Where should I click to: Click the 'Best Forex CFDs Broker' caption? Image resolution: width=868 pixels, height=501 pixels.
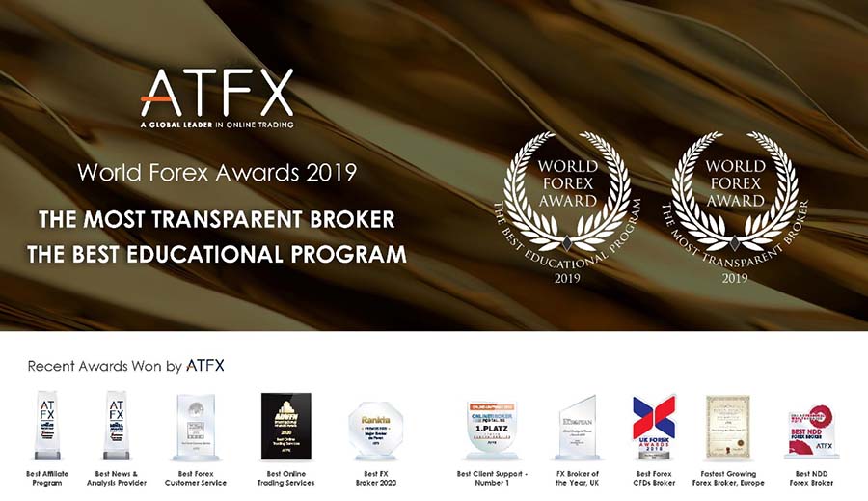[654, 478]
